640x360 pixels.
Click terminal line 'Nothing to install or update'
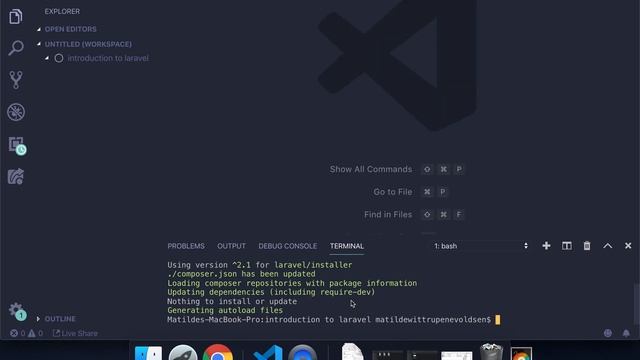[x=232, y=301]
